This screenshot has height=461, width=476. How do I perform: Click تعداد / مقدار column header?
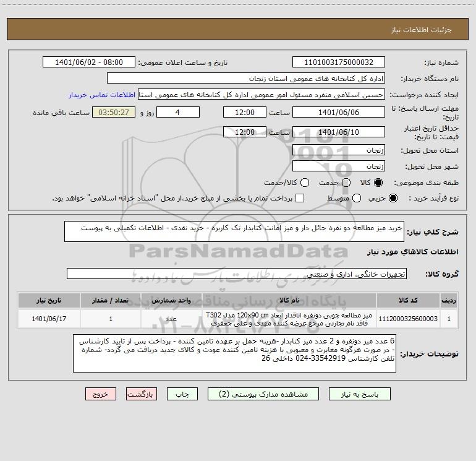tap(111, 301)
